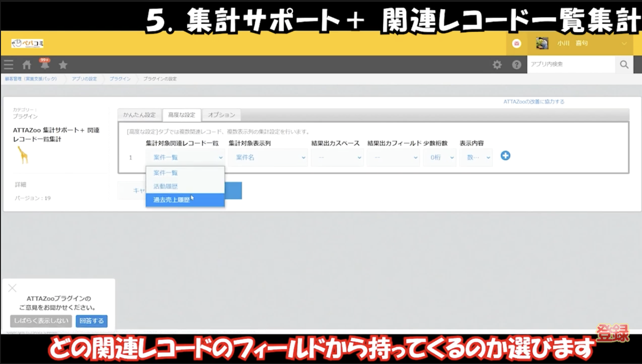Open the mail notification icon
This screenshot has width=642, height=364.
517,43
